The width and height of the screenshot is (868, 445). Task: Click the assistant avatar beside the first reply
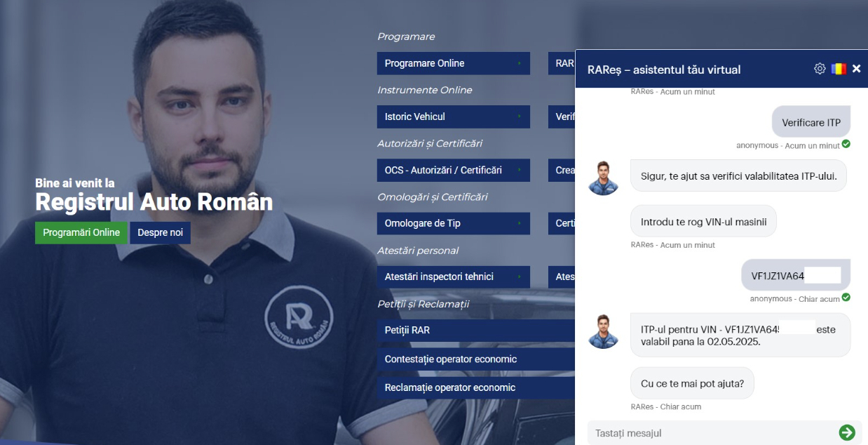click(x=604, y=178)
